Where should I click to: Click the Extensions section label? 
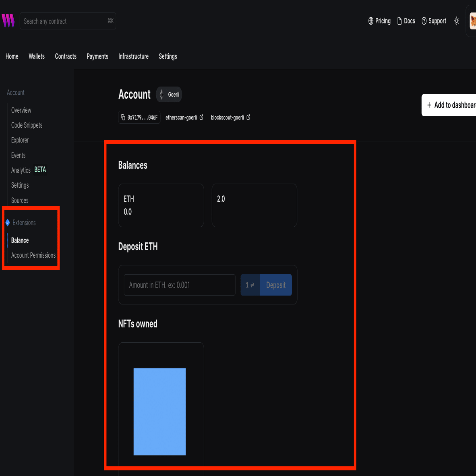coord(24,223)
